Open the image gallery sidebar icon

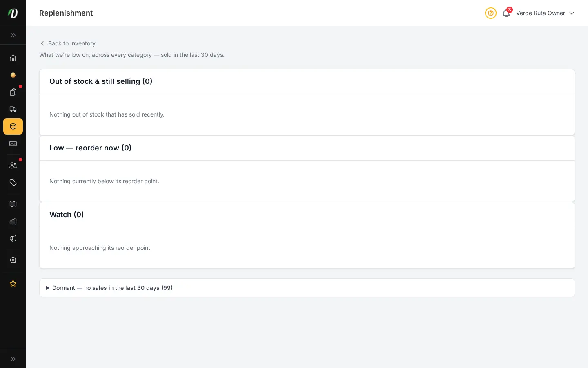(x=13, y=144)
